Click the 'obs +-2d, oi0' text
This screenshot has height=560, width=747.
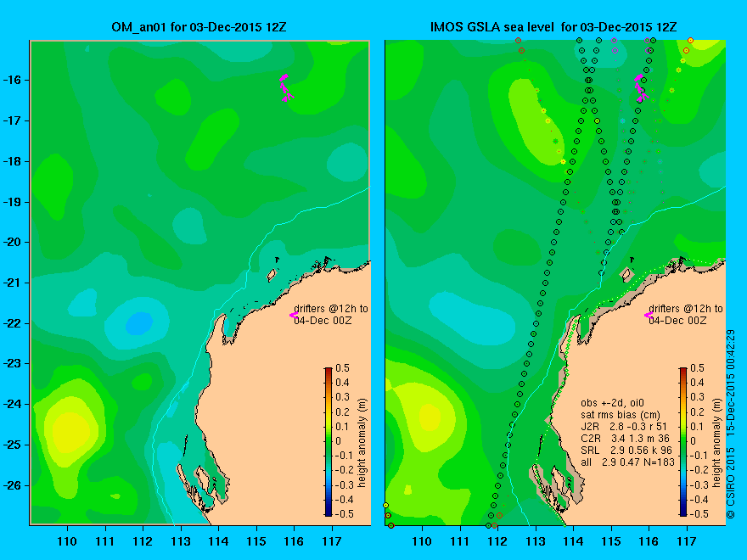612,403
